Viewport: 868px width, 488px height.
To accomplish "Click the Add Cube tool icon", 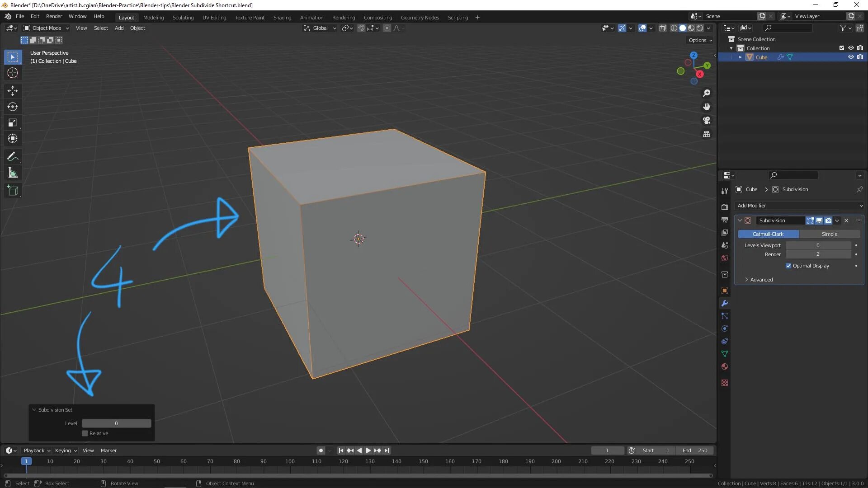I will [x=13, y=191].
